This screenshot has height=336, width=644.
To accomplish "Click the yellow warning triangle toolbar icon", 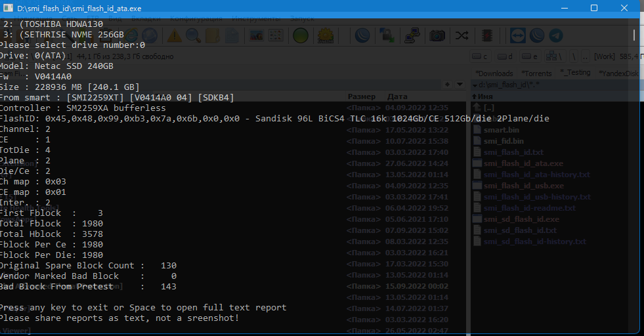I will pyautogui.click(x=174, y=35).
